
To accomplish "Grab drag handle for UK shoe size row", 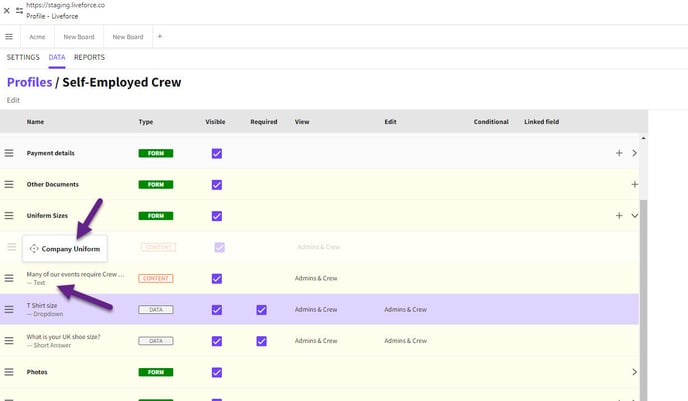I will point(9,340).
